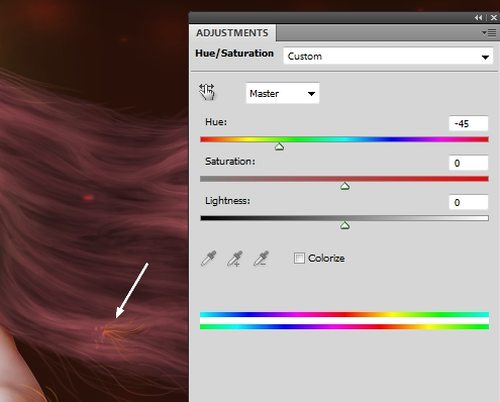Select the on-image targeted adjustment hand tool
This screenshot has width=500, height=402.
(x=207, y=92)
